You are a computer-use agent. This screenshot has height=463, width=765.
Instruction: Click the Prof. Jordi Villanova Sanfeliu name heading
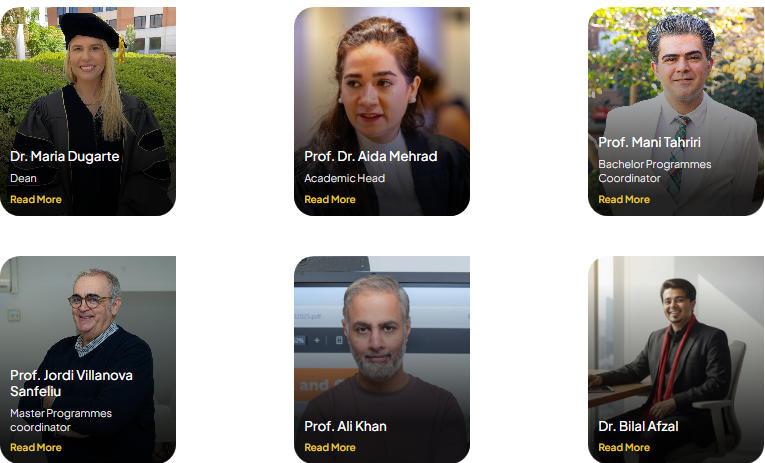71,383
